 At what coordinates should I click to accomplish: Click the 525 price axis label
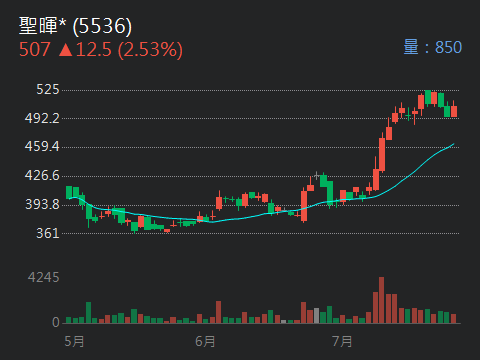click(x=48, y=89)
